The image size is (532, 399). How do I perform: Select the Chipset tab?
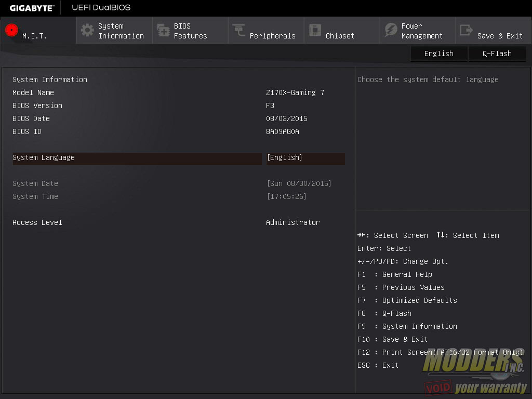tap(342, 31)
